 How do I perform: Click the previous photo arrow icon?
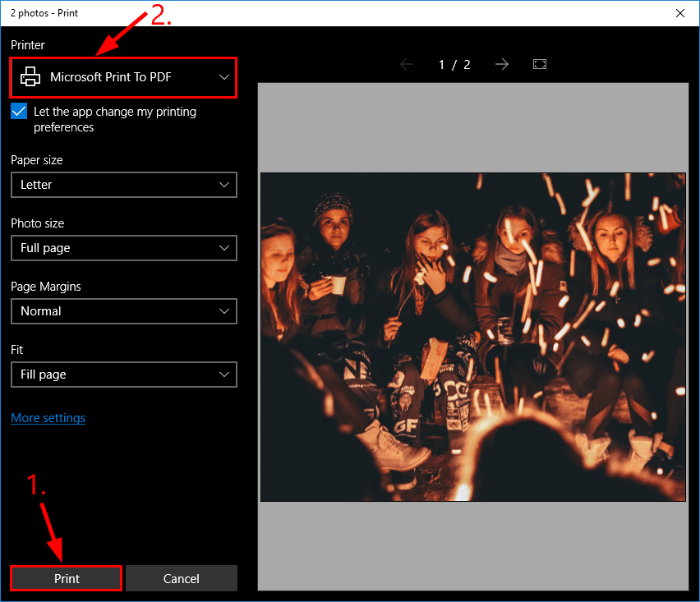(x=407, y=64)
